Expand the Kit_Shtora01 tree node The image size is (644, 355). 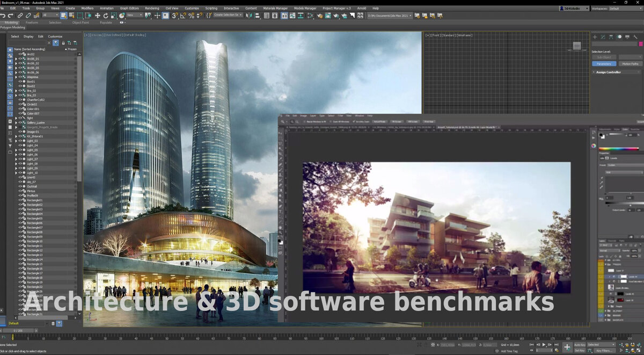click(x=16, y=136)
